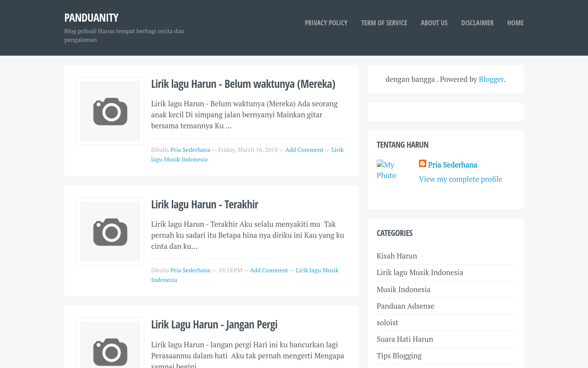Open camera placeholder thumbnail for Jangan Pergi post

tap(110, 343)
